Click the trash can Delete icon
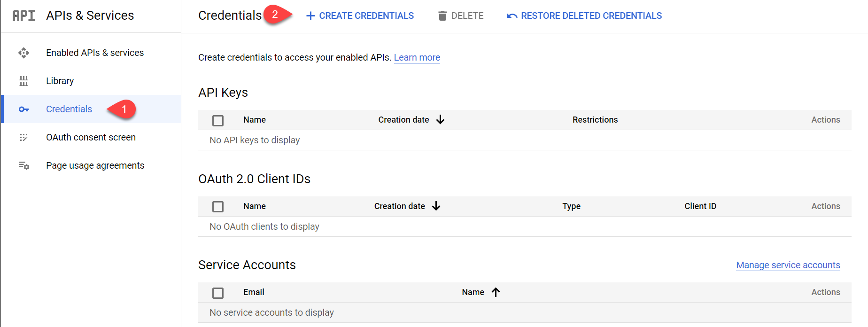The width and height of the screenshot is (868, 327). coord(442,16)
